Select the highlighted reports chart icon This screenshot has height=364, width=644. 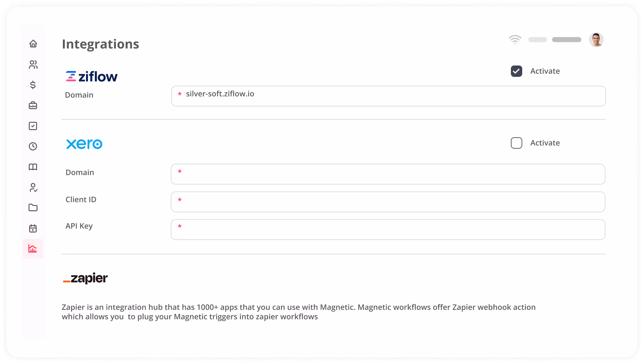[33, 249]
